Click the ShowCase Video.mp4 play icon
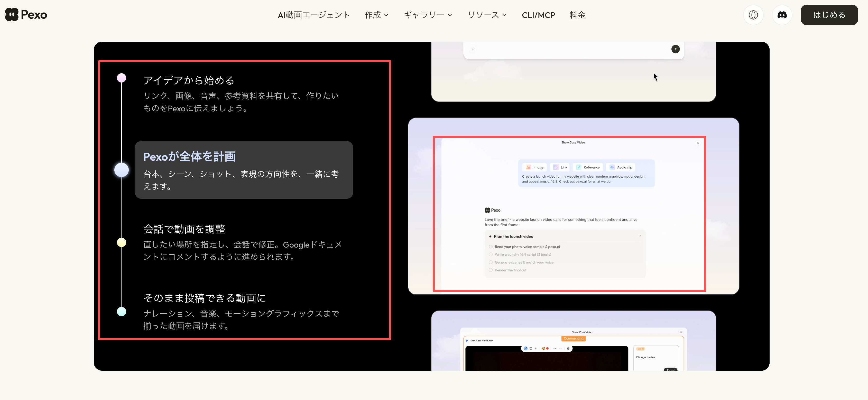The width and height of the screenshot is (868, 400). click(x=467, y=341)
